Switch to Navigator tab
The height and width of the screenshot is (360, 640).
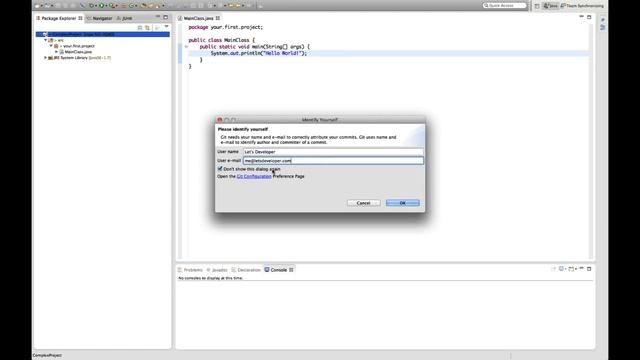[x=99, y=18]
